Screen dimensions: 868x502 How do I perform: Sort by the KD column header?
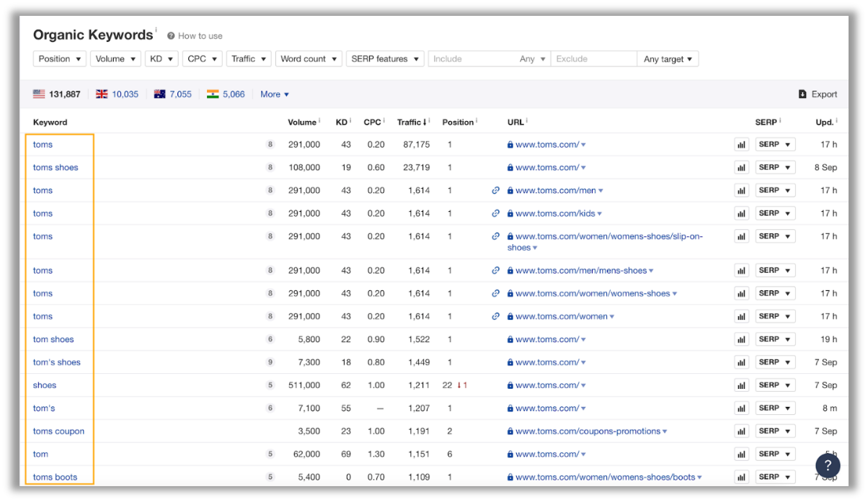click(x=342, y=122)
